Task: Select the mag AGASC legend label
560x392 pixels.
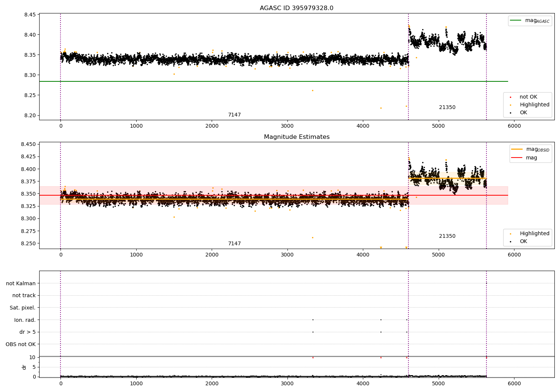Action: 537,21
